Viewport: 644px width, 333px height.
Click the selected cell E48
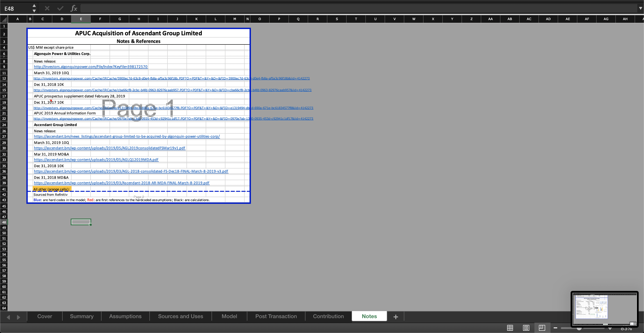point(81,222)
